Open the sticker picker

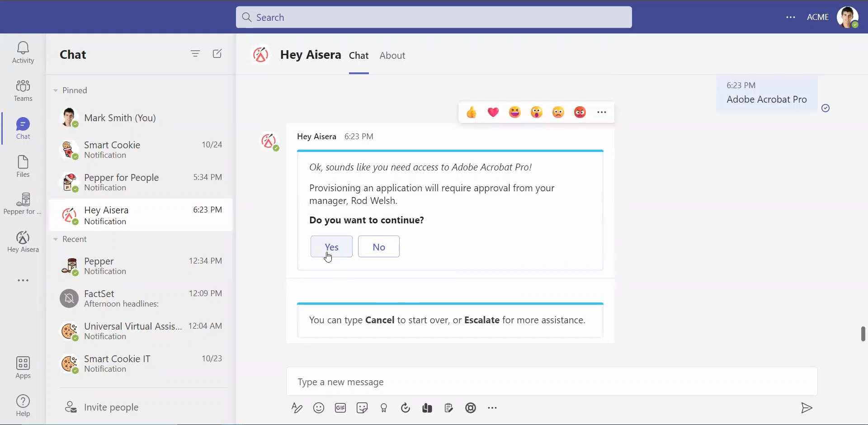[362, 408]
